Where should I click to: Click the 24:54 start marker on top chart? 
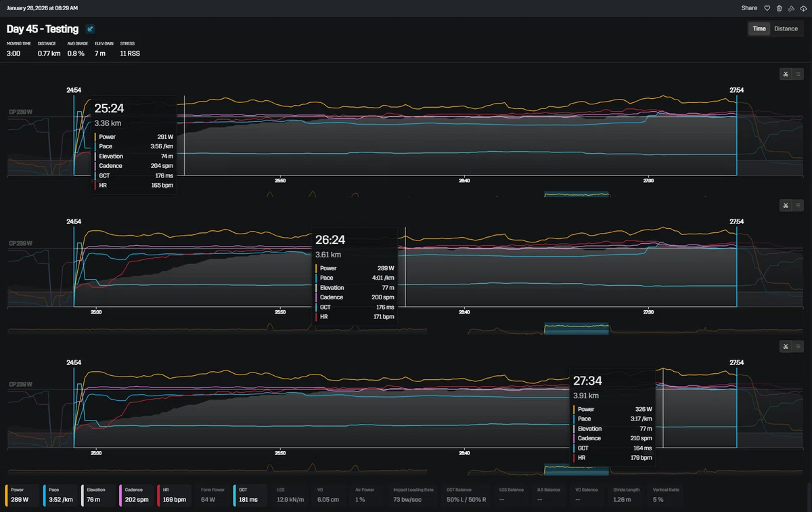(x=74, y=90)
